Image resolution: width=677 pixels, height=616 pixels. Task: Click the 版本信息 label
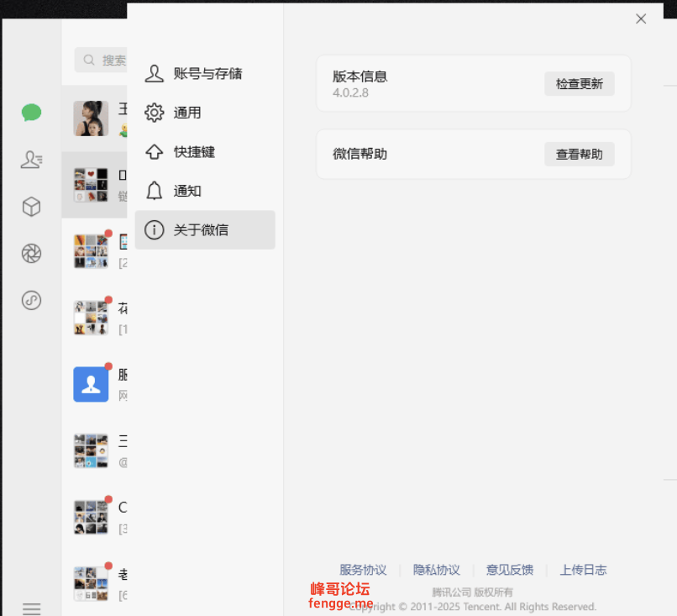(359, 76)
